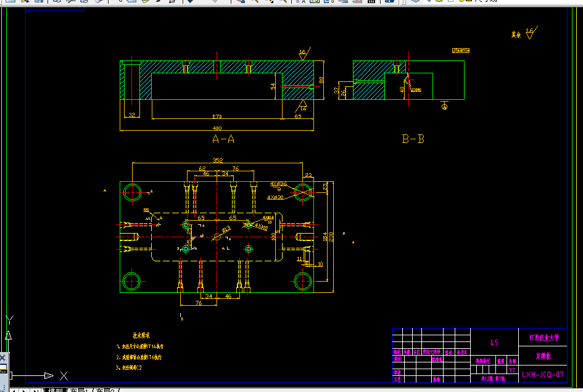Select 更改文件号 title block cell
The image size is (583, 392).
pos(432,352)
